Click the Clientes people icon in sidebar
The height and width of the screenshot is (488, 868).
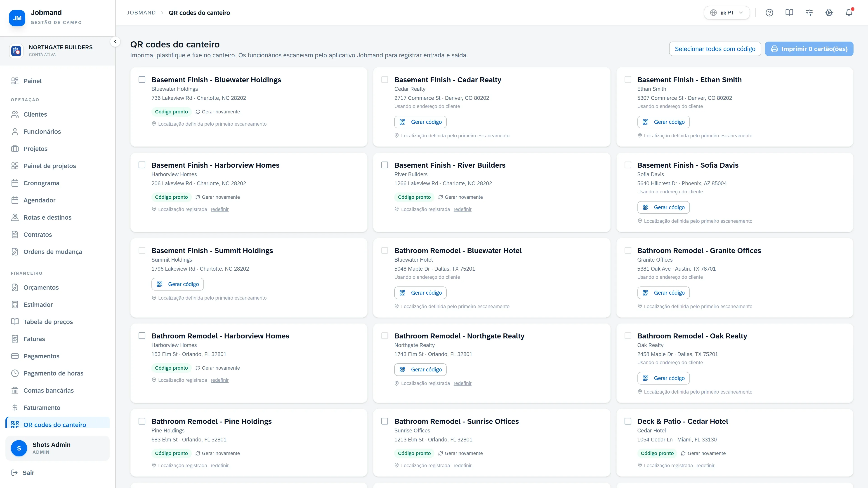[15, 115]
